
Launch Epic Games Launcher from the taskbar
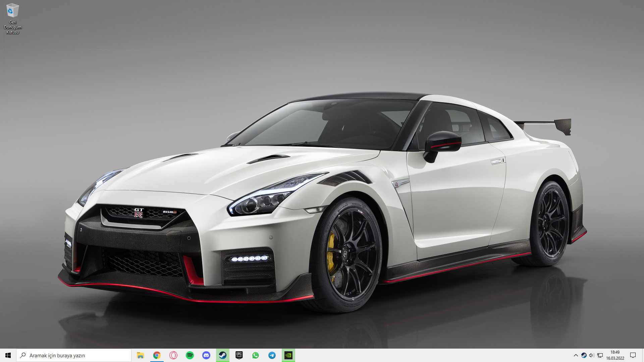(x=239, y=355)
